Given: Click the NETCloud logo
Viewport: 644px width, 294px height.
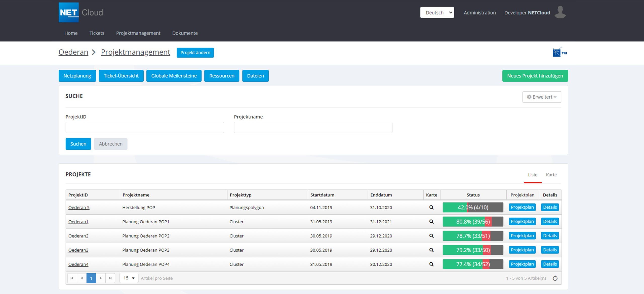Looking at the screenshot, I should click(x=80, y=12).
